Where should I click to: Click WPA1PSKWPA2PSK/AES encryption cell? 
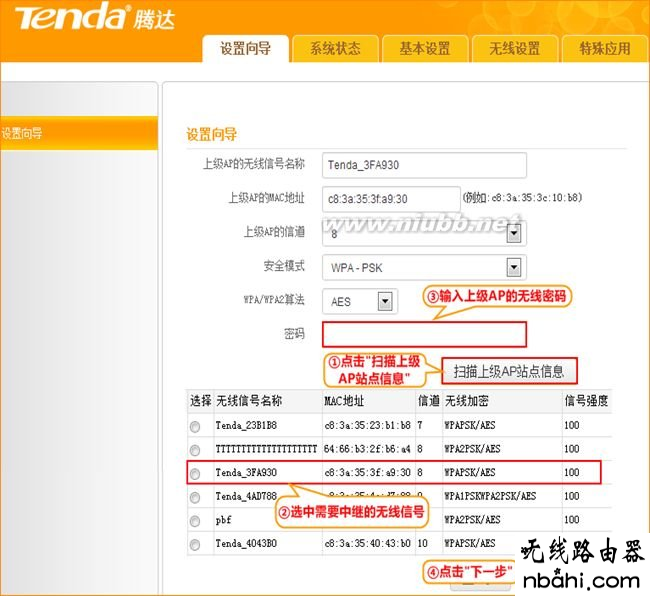tap(490, 496)
